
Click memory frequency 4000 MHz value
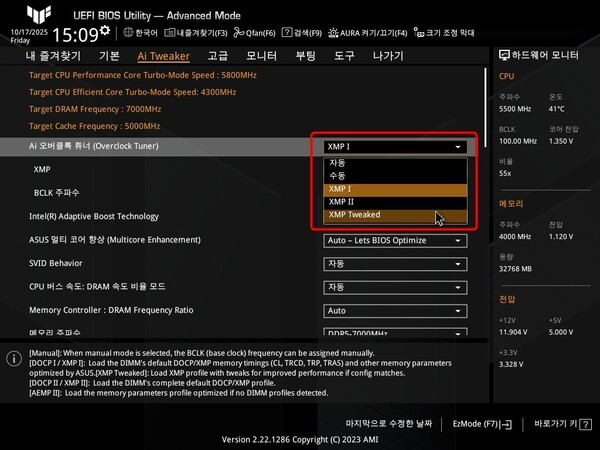515,237
